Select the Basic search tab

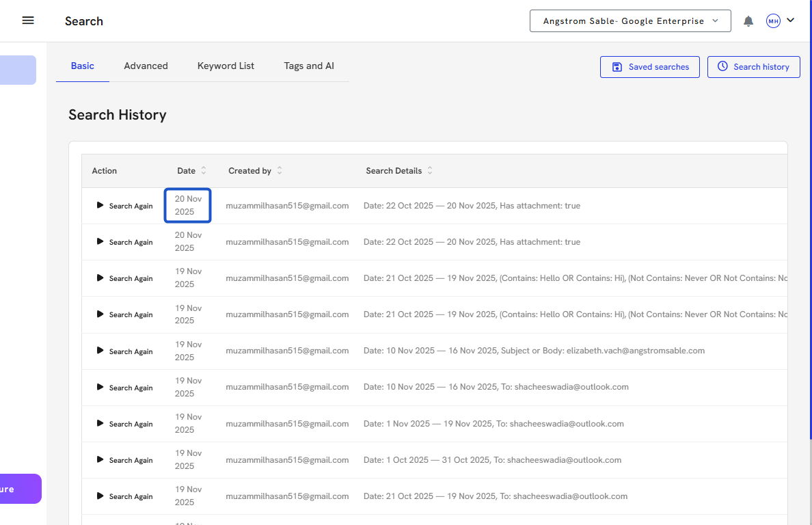83,66
